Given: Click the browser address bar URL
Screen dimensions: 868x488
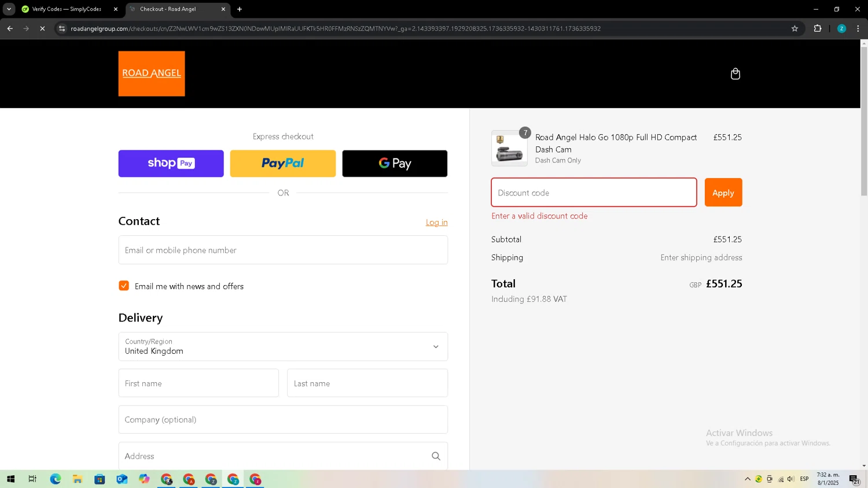Looking at the screenshot, I should point(336,28).
